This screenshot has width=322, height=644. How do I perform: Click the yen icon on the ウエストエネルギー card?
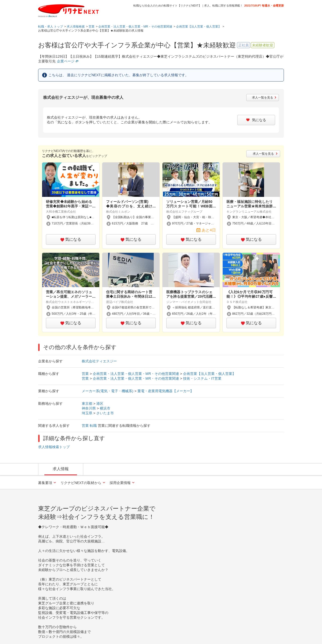coord(48,314)
